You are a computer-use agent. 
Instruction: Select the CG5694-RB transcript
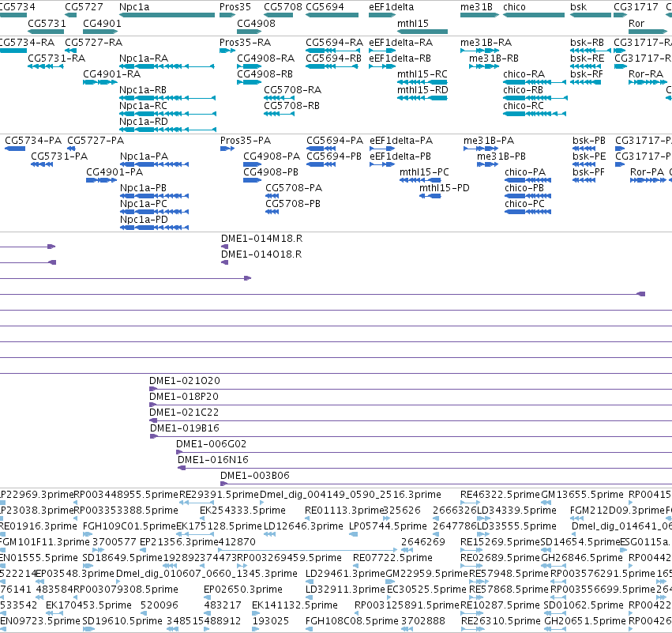[332, 66]
